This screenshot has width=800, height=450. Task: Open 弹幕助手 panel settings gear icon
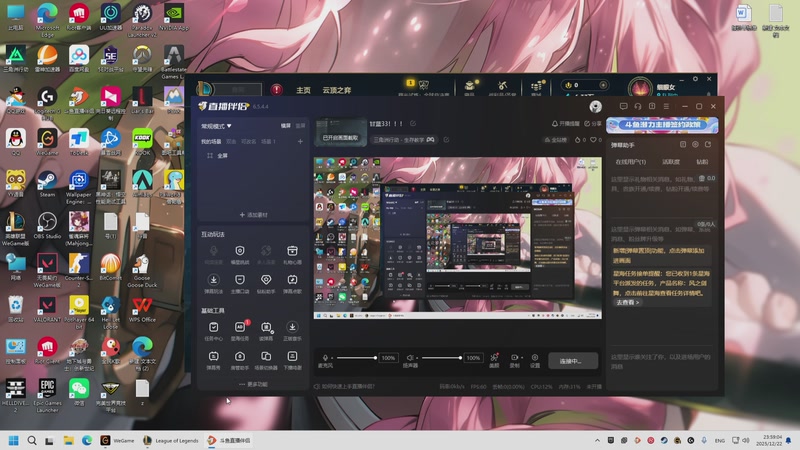pyautogui.click(x=695, y=144)
